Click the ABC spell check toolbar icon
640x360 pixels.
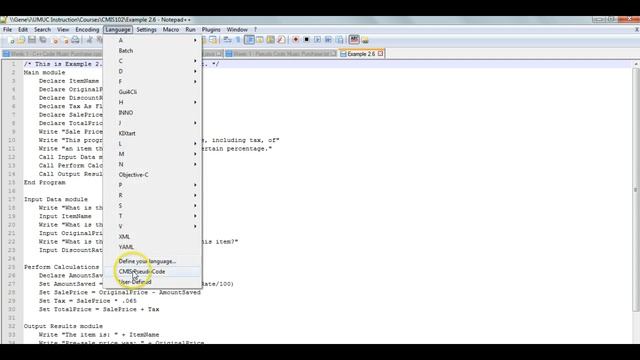354,40
